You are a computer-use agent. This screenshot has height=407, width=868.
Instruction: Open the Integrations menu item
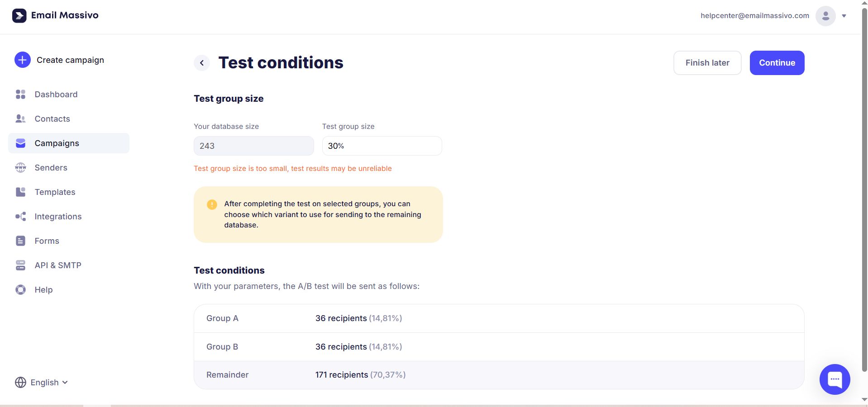[58, 216]
